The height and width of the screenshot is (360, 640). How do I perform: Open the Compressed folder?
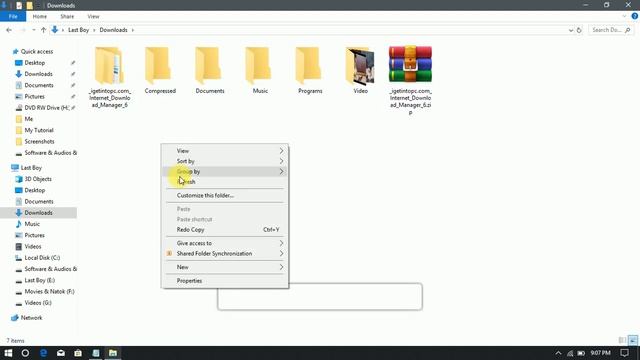tap(160, 70)
